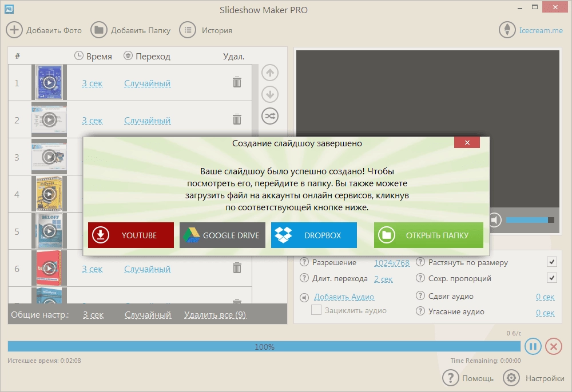Click help icon next to Растянуть по размеру

(x=420, y=262)
